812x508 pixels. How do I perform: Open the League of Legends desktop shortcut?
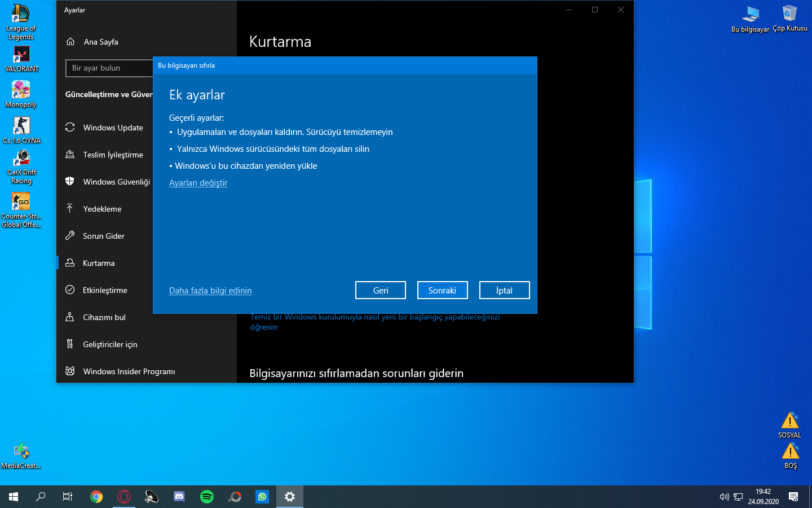pyautogui.click(x=20, y=23)
